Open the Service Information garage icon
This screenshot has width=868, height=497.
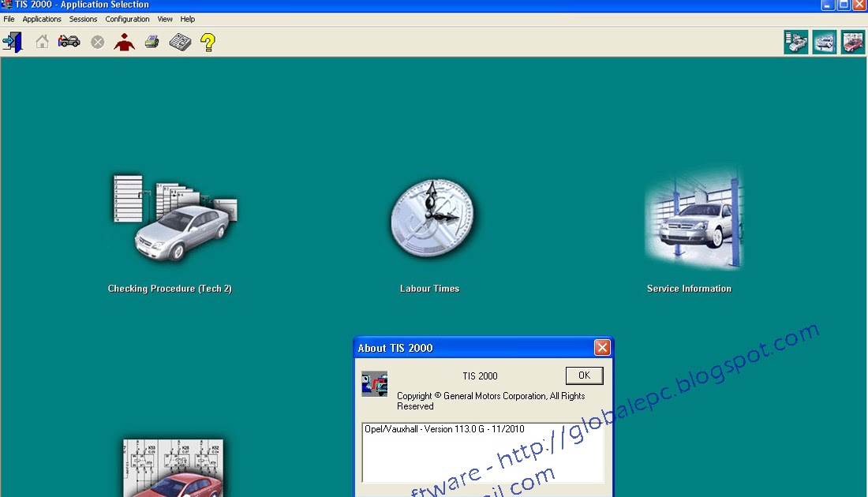coord(694,220)
